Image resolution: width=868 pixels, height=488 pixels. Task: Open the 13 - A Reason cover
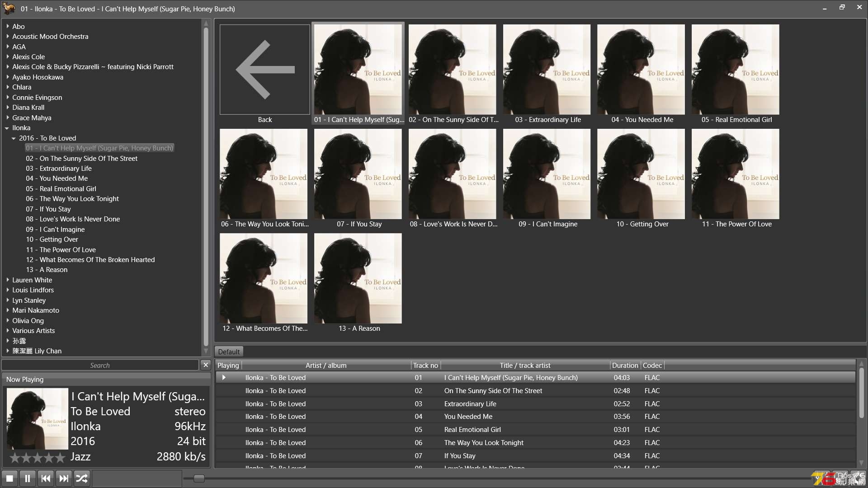[x=358, y=278]
